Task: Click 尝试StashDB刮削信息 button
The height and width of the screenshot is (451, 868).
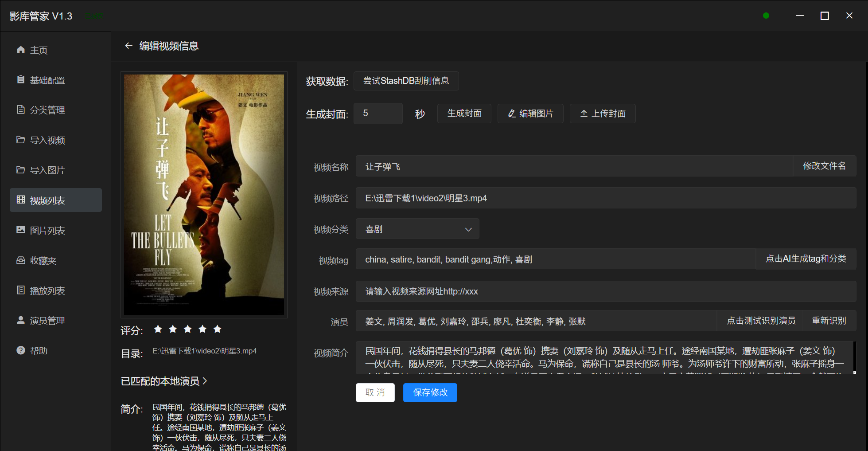Action: pyautogui.click(x=406, y=81)
